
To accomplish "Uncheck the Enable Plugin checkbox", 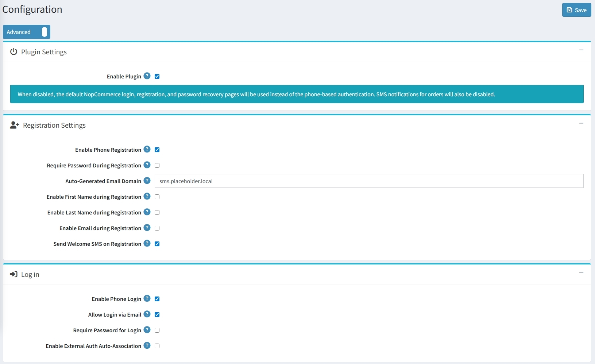I will click(x=157, y=77).
